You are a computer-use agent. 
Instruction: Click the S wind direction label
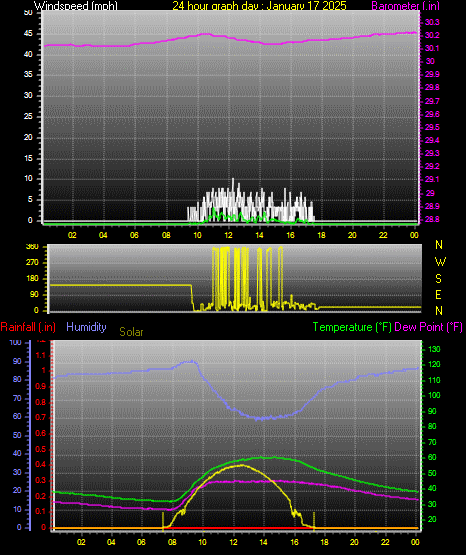438,279
